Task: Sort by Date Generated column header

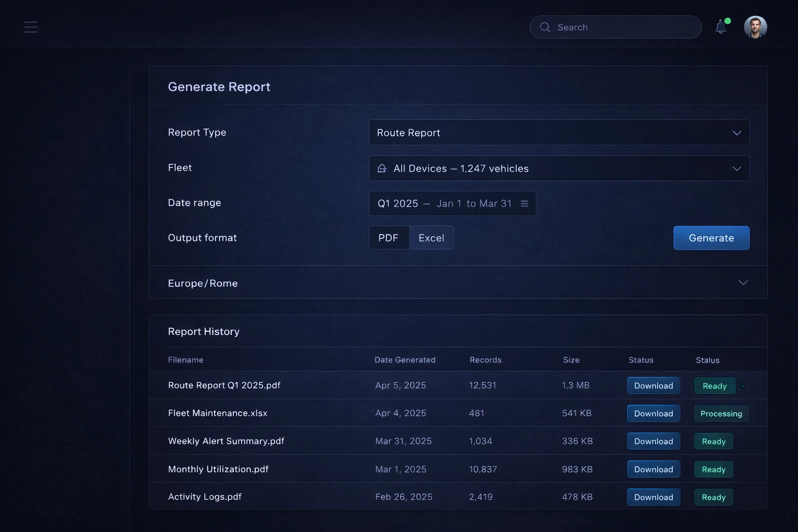Action: (405, 360)
